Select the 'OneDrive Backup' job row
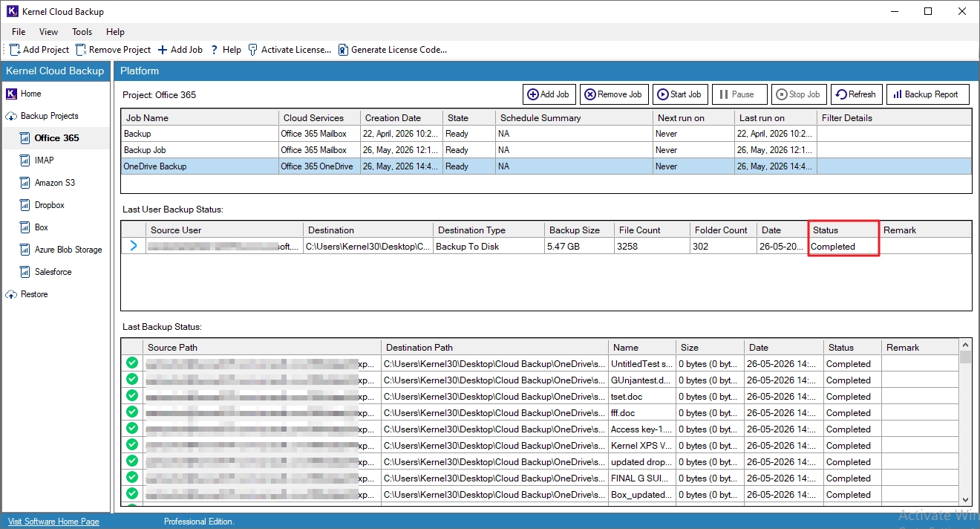Viewport: 980px width, 529px height. pos(546,166)
